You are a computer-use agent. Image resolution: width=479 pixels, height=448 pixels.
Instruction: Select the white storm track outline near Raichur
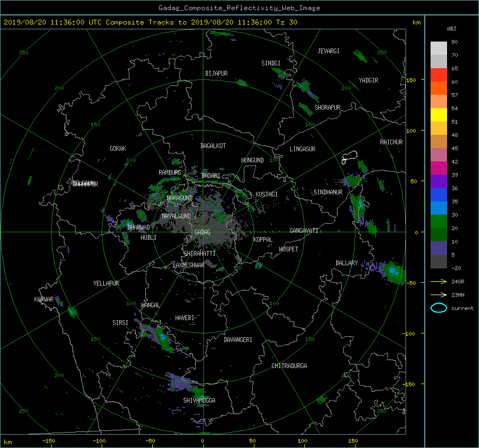(x=349, y=157)
